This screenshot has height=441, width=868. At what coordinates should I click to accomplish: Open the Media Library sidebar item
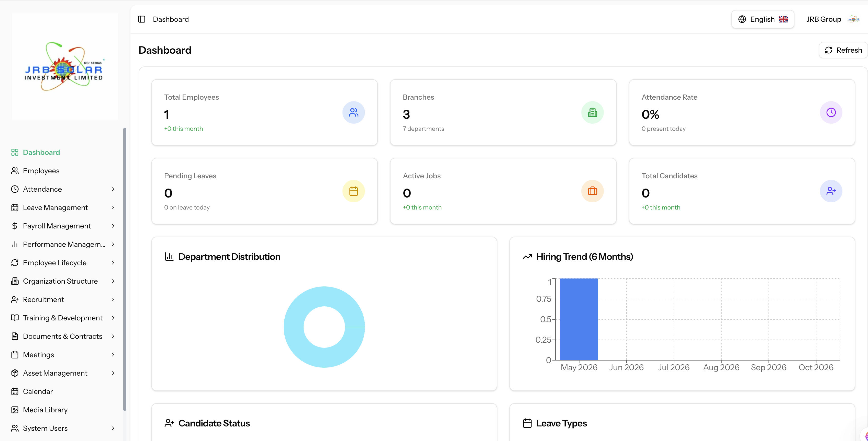[x=63, y=410]
